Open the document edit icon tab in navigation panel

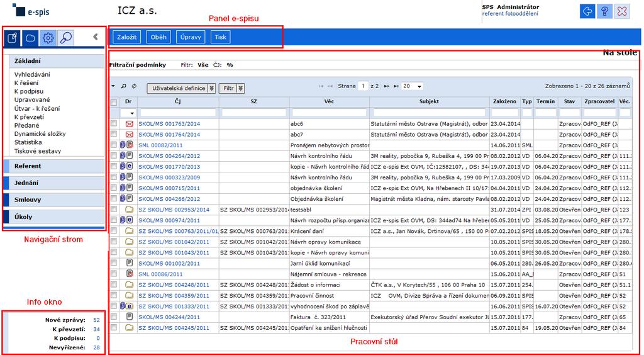tap(13, 38)
